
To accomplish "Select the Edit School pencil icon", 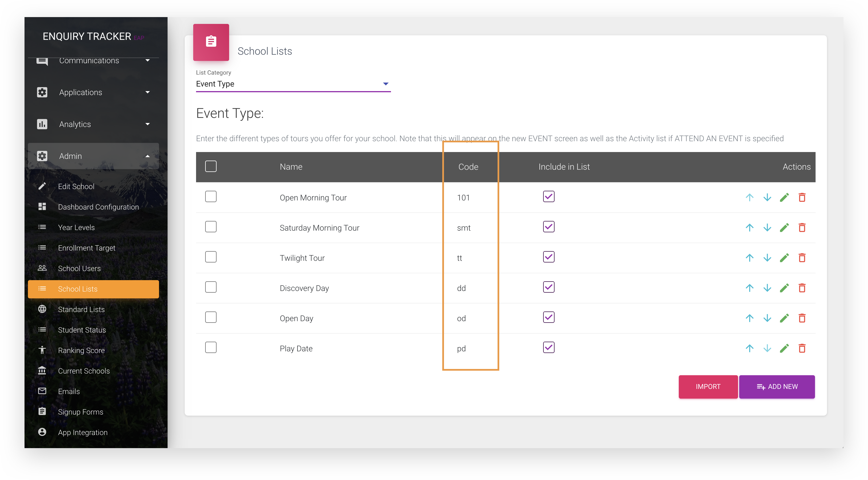I will 42,186.
